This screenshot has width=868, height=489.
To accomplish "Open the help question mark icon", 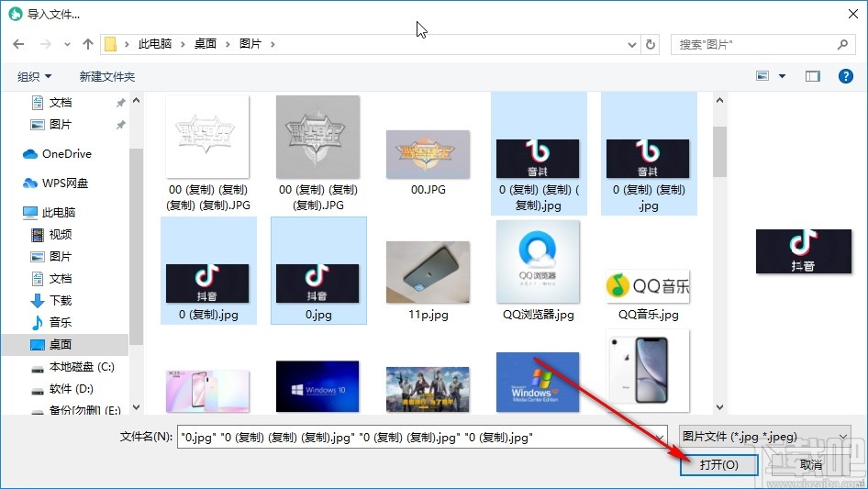I will [845, 76].
